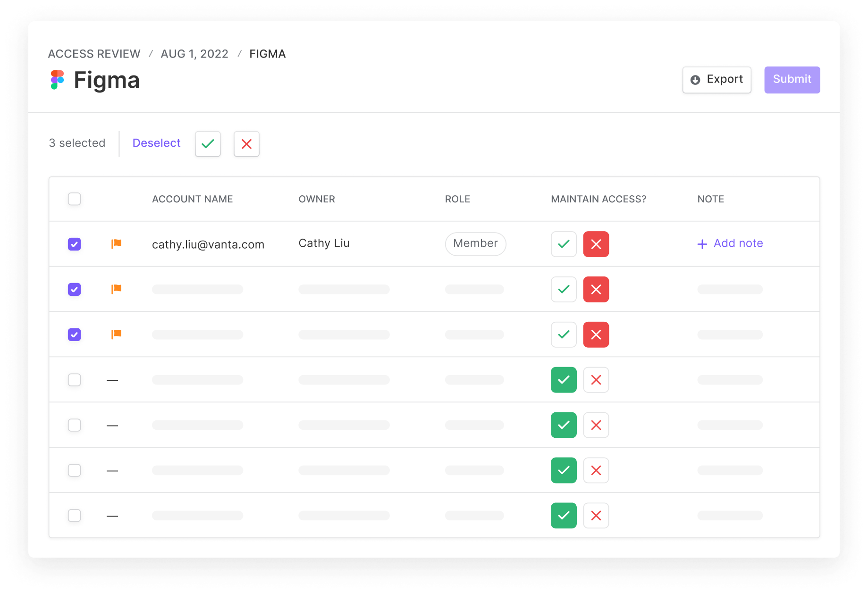This screenshot has width=868, height=593.
Task: Click Add note for cathy.liu@vanta.com
Action: click(738, 243)
